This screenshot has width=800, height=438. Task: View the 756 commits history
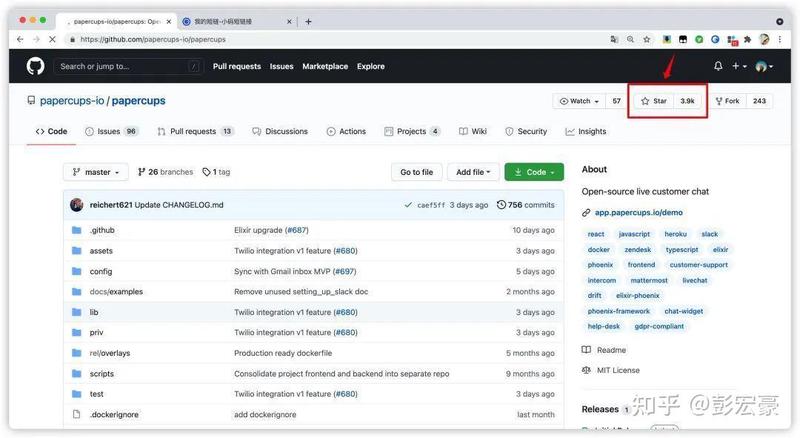(x=526, y=205)
